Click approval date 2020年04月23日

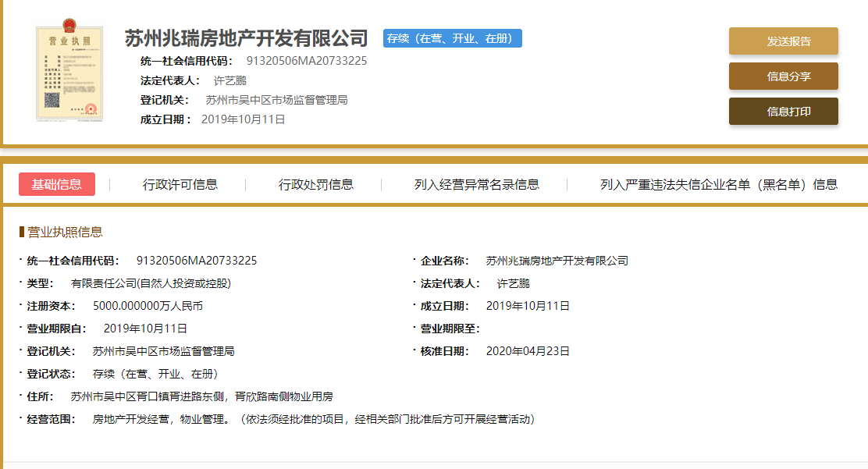click(528, 352)
